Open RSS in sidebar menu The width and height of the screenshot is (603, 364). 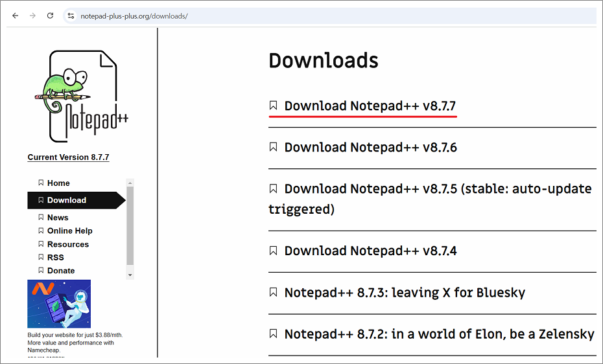click(55, 257)
